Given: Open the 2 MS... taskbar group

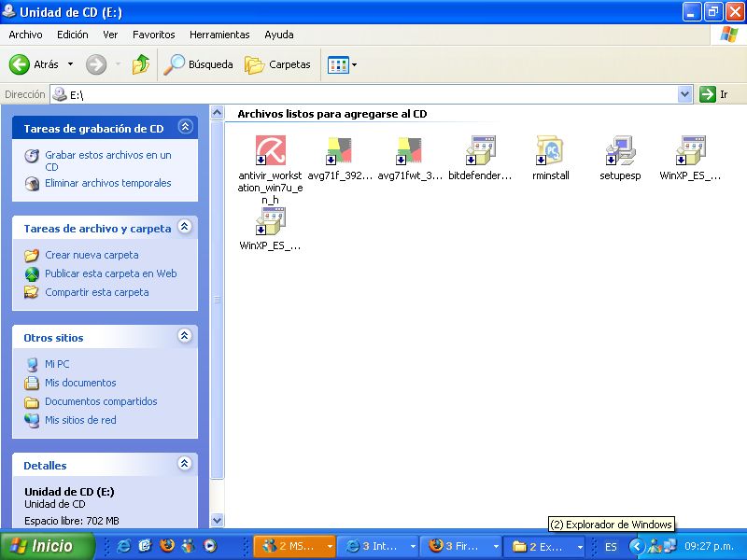Looking at the screenshot, I should click(x=295, y=546).
